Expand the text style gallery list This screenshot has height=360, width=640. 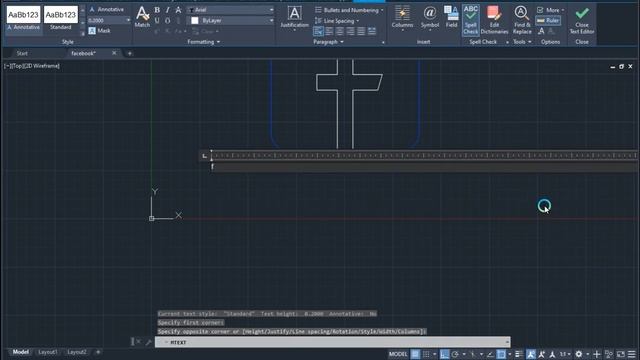click(83, 34)
